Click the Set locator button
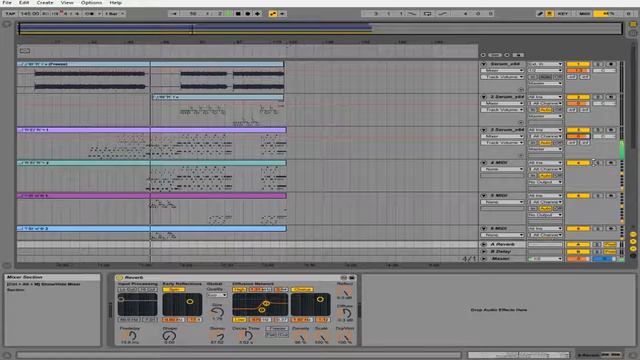Viewport: 640px width, 360px height. tap(495, 55)
